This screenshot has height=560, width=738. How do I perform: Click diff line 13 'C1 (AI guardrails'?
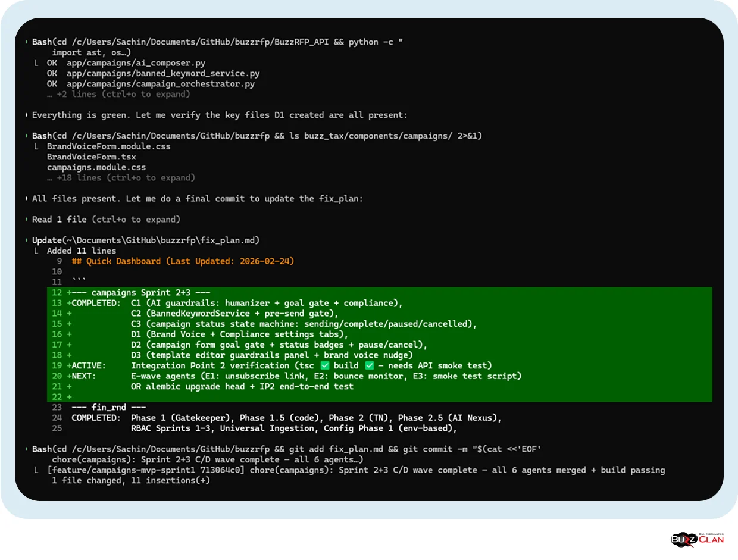pos(379,303)
